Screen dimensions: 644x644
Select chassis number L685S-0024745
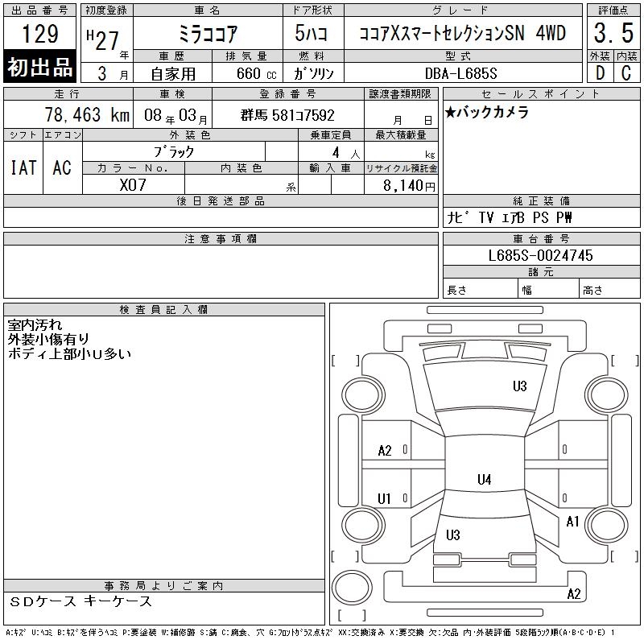tap(540, 255)
